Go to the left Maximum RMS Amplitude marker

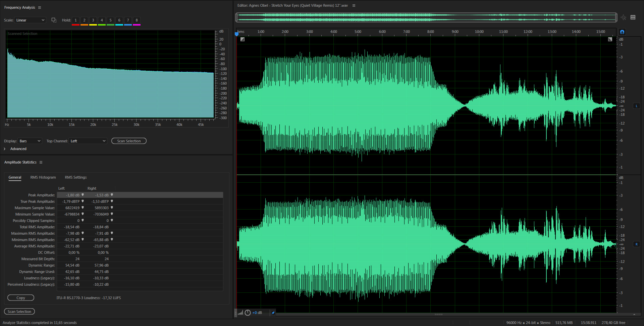pyautogui.click(x=83, y=233)
